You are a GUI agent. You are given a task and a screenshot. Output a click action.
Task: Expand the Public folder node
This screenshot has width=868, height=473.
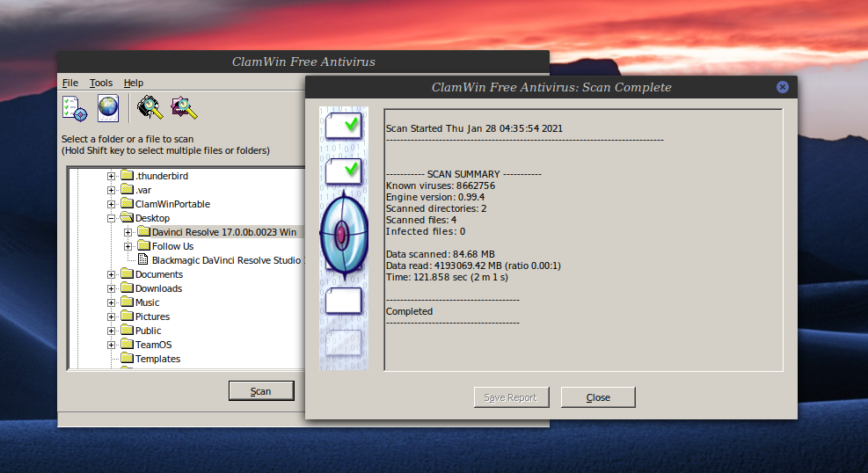tap(112, 331)
